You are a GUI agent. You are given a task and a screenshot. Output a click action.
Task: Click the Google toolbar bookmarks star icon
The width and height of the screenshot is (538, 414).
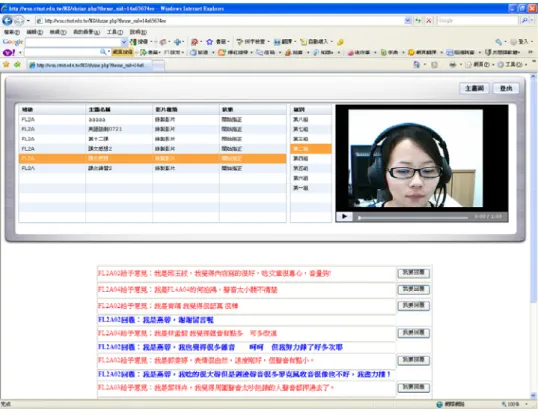pos(209,42)
